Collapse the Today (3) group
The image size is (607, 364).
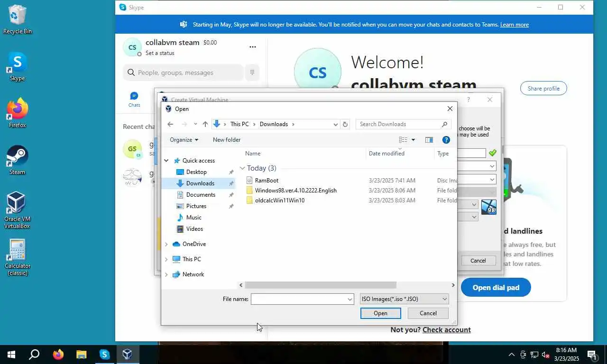242,168
